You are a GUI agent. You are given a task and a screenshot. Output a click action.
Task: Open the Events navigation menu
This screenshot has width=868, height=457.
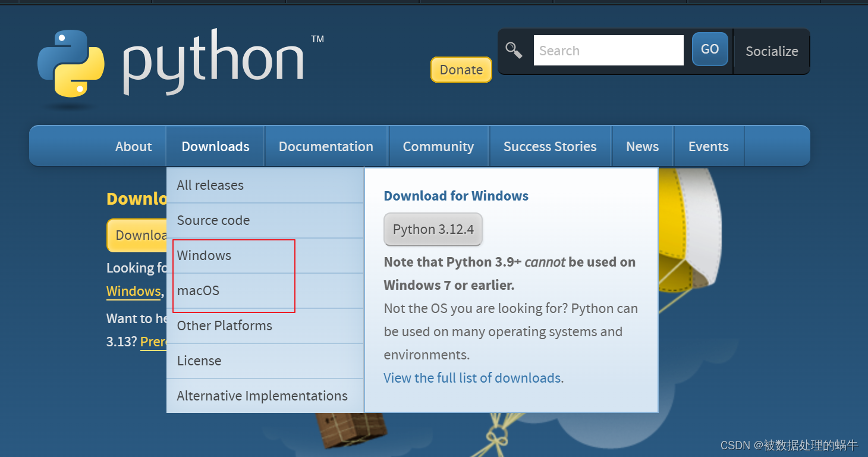pyautogui.click(x=709, y=146)
